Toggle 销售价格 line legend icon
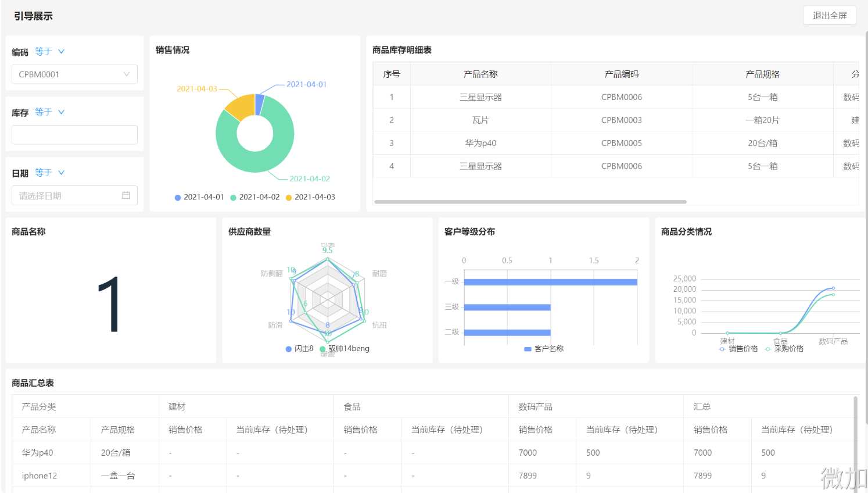The image size is (868, 493). click(722, 349)
